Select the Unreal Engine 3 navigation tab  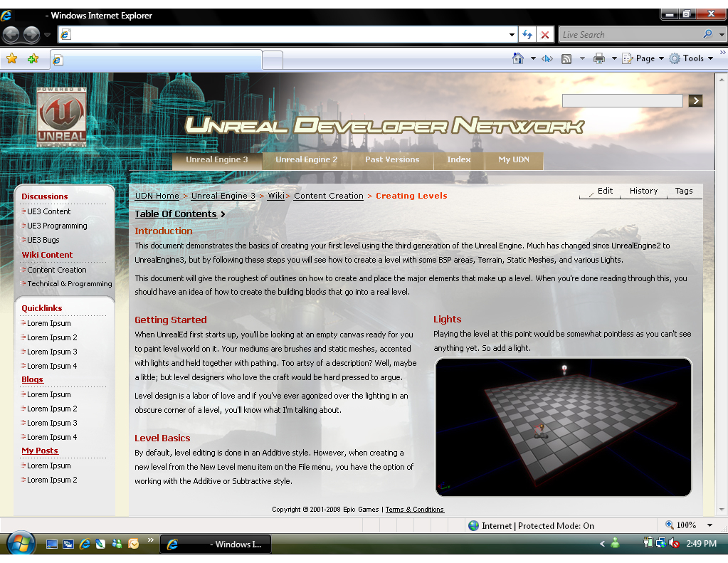(217, 160)
